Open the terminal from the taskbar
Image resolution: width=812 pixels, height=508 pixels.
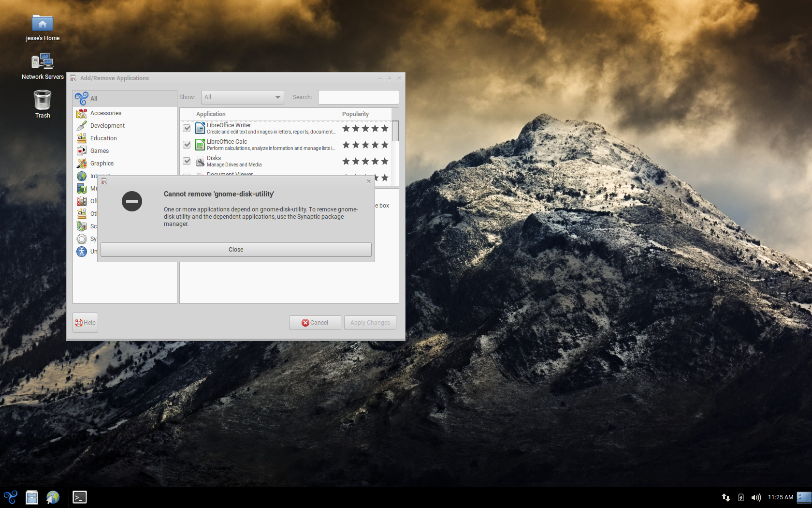(x=80, y=497)
